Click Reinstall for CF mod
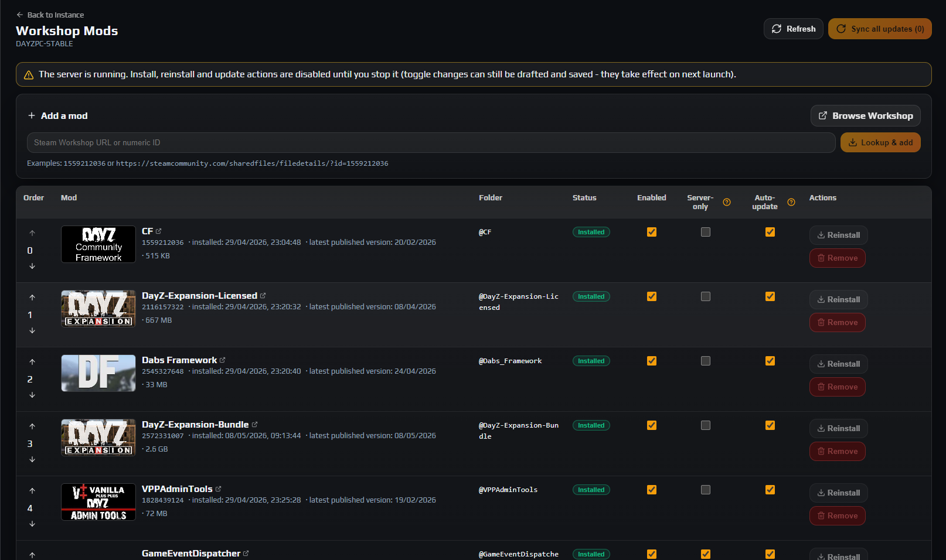This screenshot has height=560, width=946. tap(839, 235)
